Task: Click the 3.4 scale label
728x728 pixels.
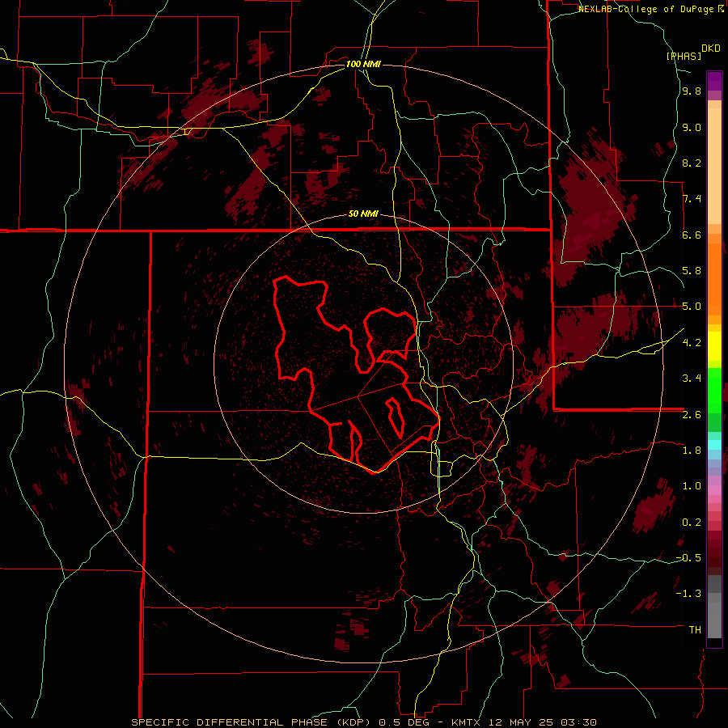Action: pos(692,379)
